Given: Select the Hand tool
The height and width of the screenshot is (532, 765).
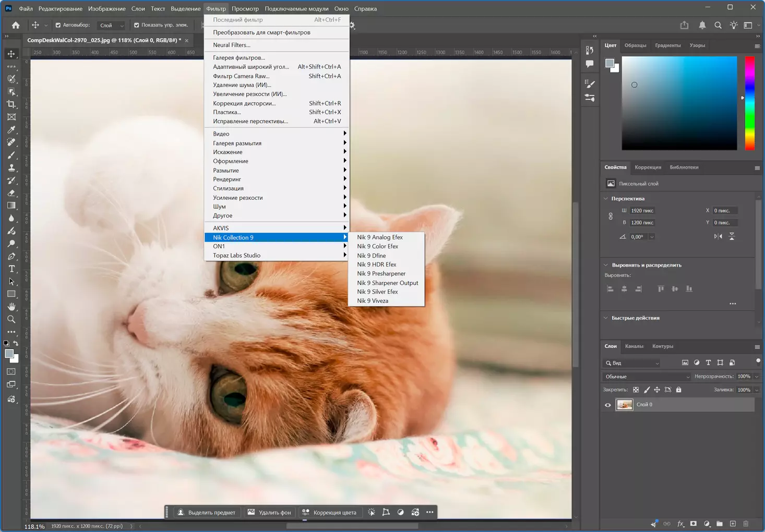Looking at the screenshot, I should coord(11,307).
